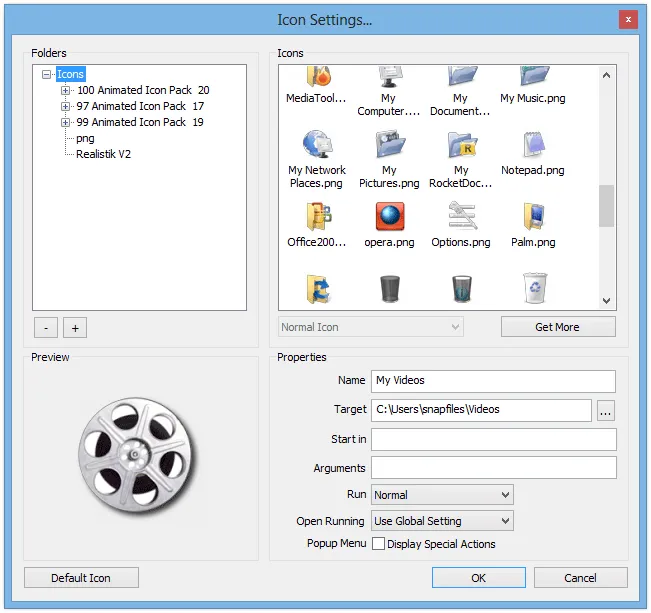Viewport: 651px width, 613px height.
Task: Select the Icons root tree item
Action: tap(71, 74)
